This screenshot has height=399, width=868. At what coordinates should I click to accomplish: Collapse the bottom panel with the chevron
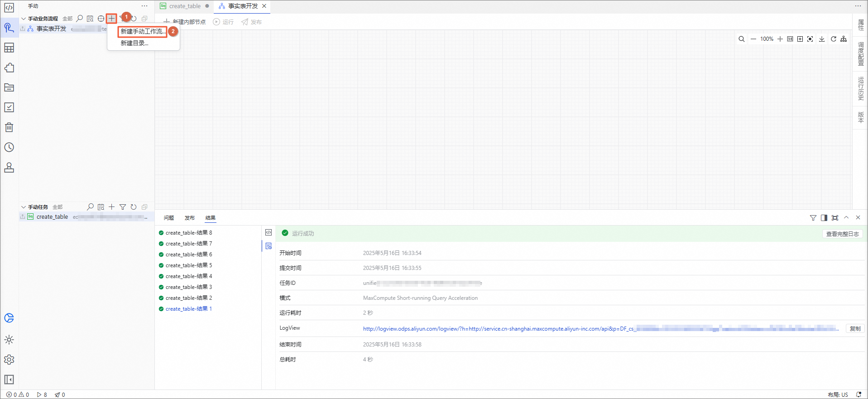point(846,218)
